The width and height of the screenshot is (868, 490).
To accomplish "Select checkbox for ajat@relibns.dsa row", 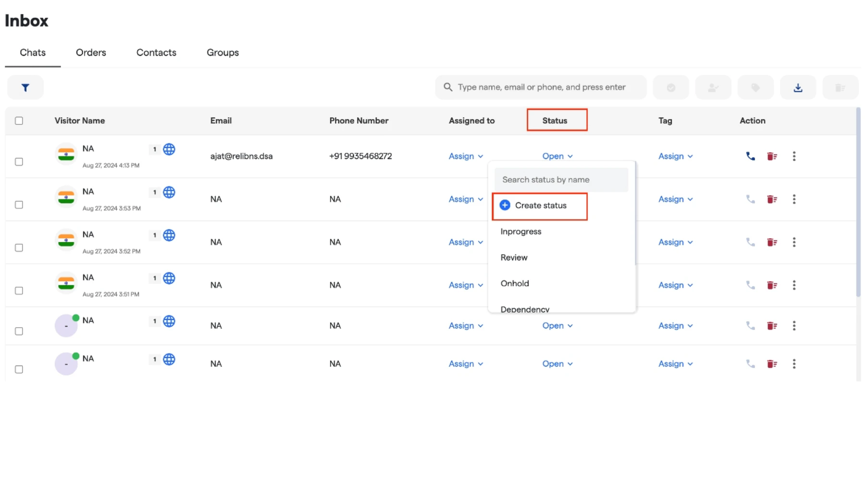I will [x=19, y=162].
